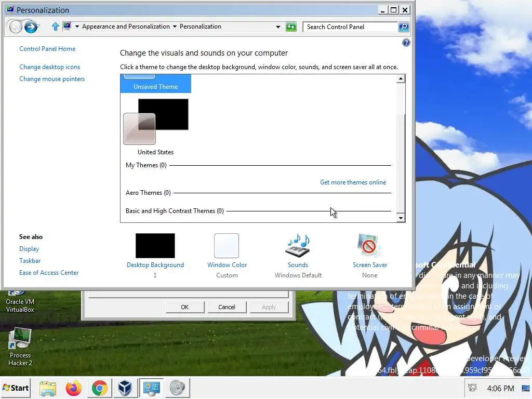Open Ease of Access Center link
The width and height of the screenshot is (532, 399).
pyautogui.click(x=49, y=272)
